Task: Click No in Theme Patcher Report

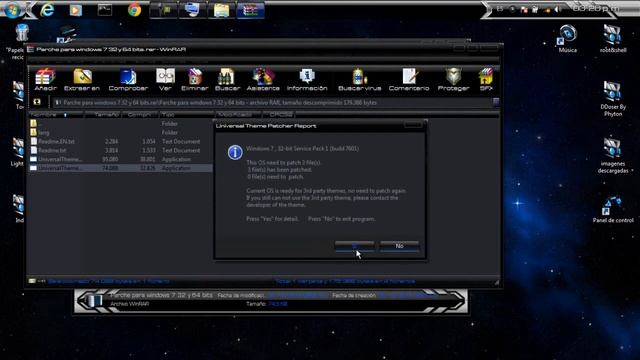Action: point(399,246)
